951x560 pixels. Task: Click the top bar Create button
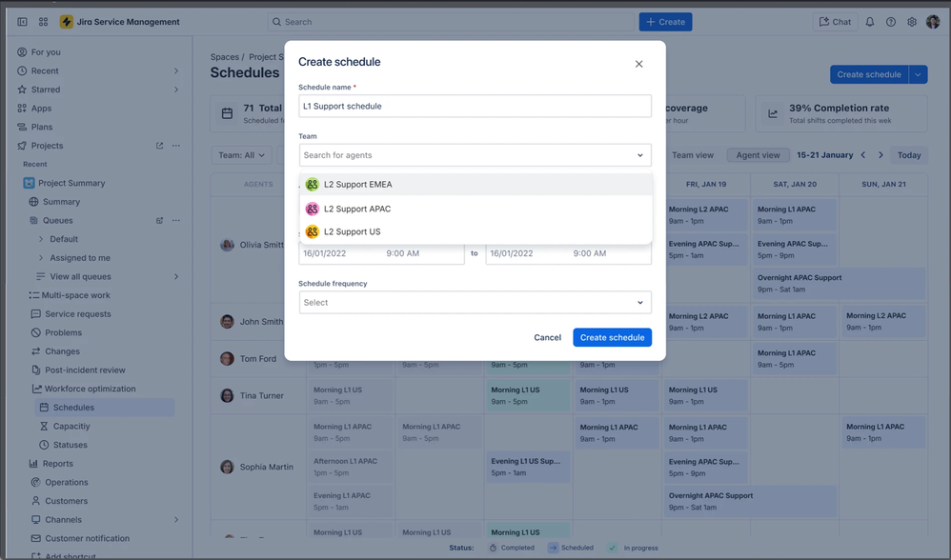(665, 22)
